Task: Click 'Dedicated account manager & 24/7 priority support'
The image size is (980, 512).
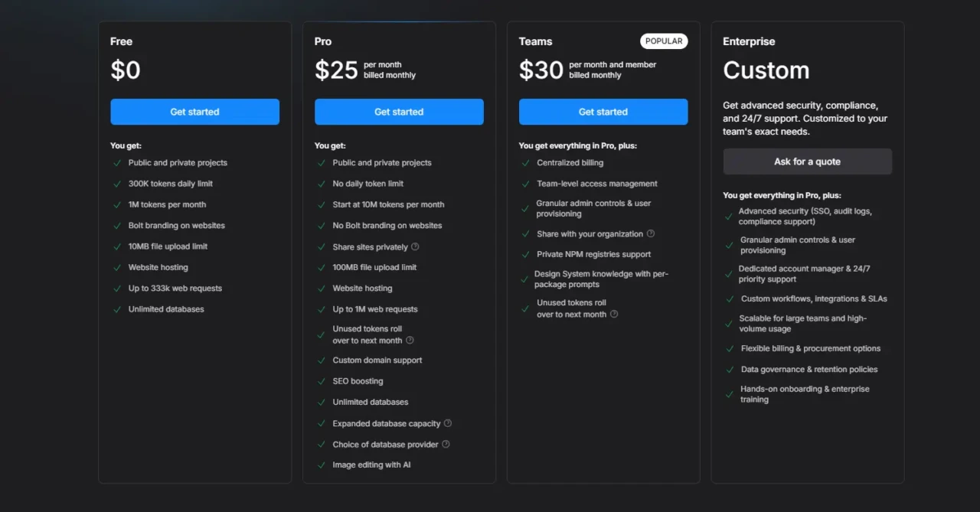Action: click(804, 274)
